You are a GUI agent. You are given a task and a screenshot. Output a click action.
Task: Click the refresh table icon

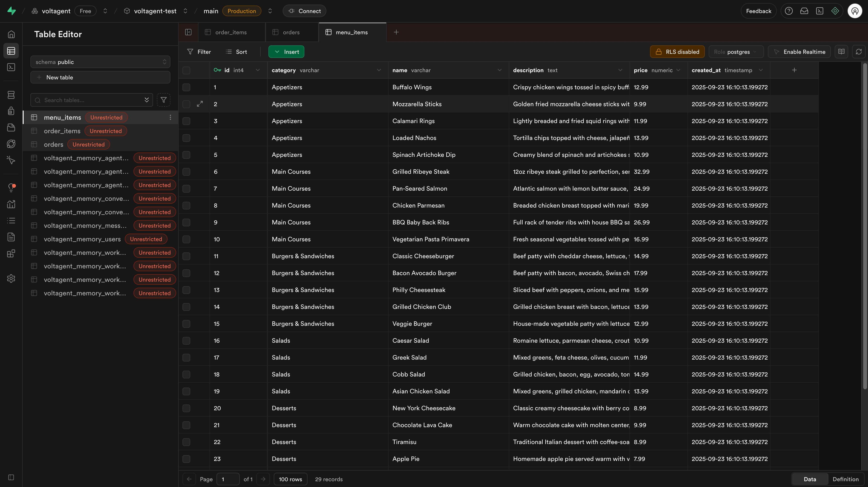click(859, 52)
